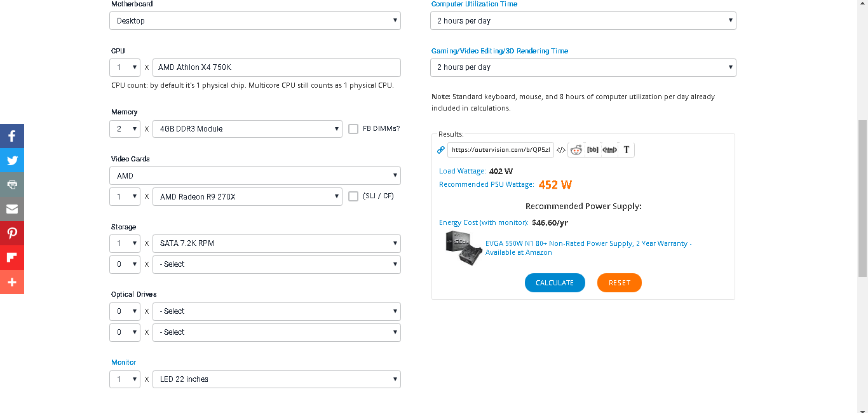Choose the <html> export format icon
868x413 pixels.
pos(609,150)
